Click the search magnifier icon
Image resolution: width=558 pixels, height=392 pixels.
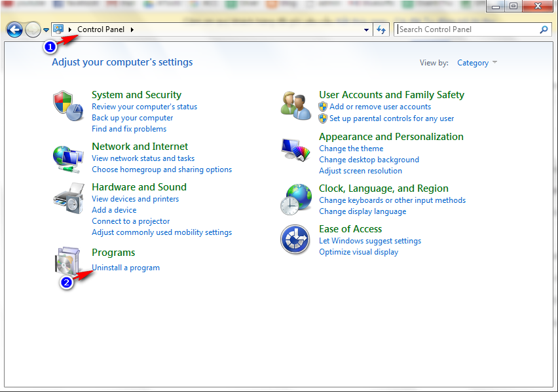tap(544, 29)
